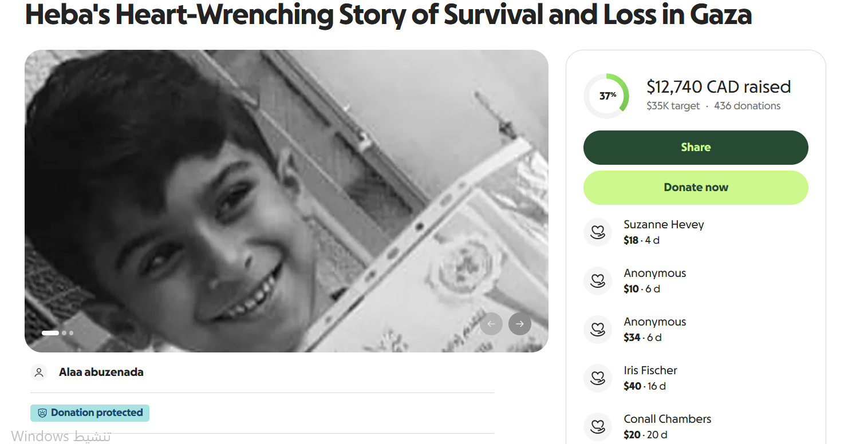Click organizer profile icon beside Alaa abuzenada

[x=39, y=372]
